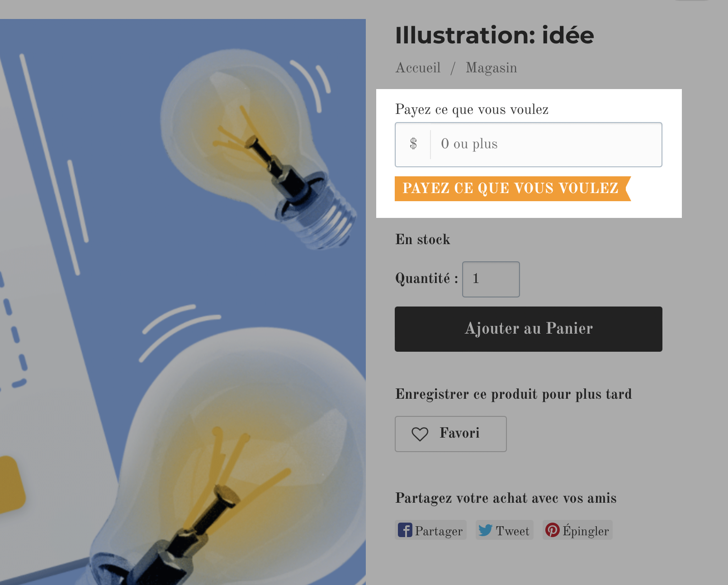The image size is (728, 585).
Task: Click the heart icon on Favori
Action: tap(420, 434)
